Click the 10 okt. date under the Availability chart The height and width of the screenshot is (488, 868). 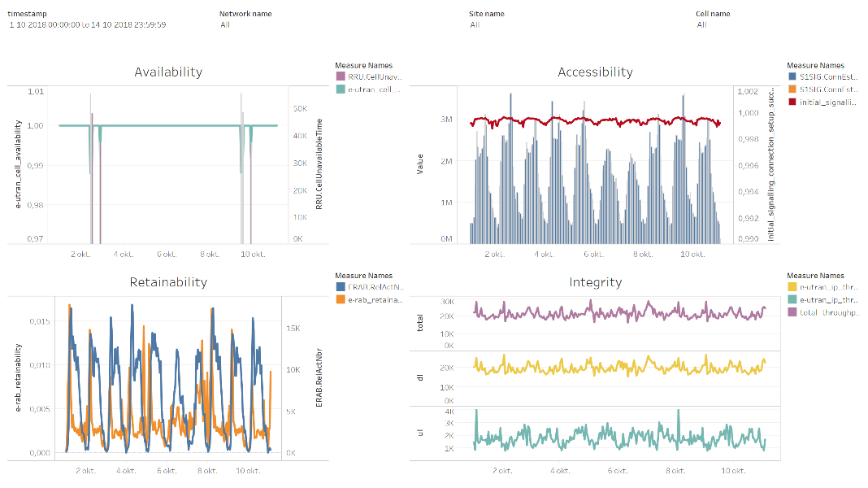253,255
